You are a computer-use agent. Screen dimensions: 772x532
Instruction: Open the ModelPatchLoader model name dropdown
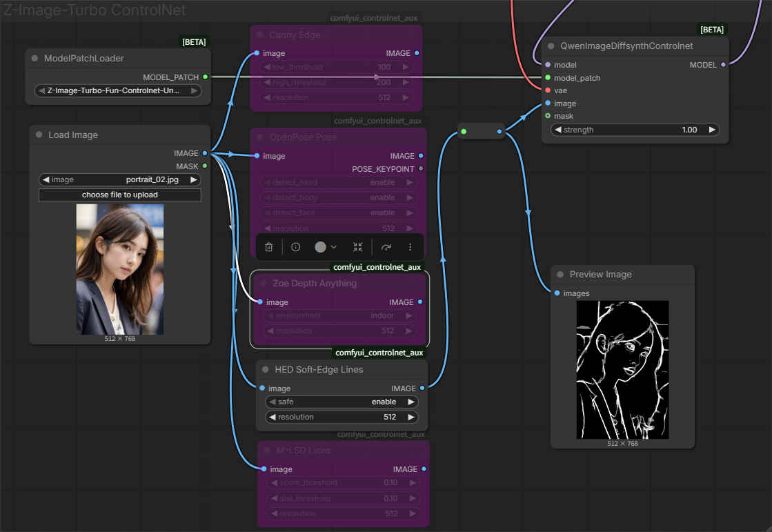point(117,90)
